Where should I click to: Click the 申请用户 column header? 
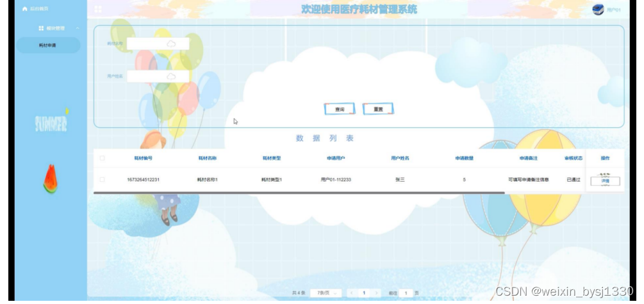tap(336, 158)
